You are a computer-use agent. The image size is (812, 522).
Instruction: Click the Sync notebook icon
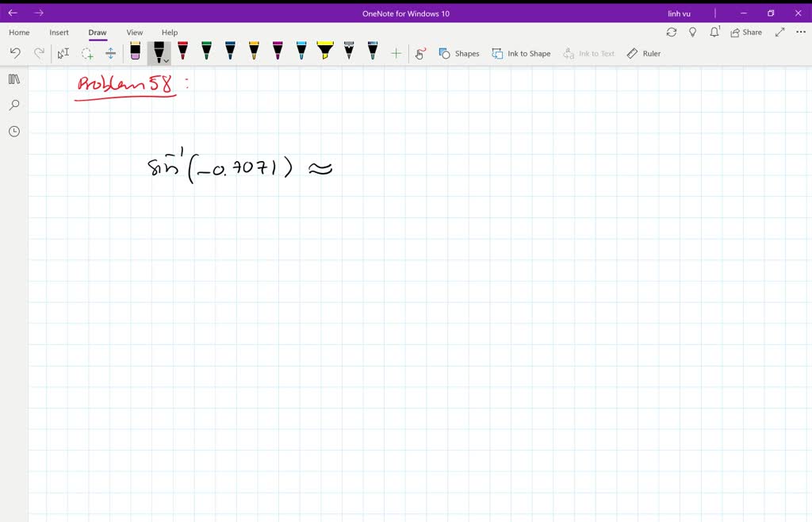[x=672, y=32]
